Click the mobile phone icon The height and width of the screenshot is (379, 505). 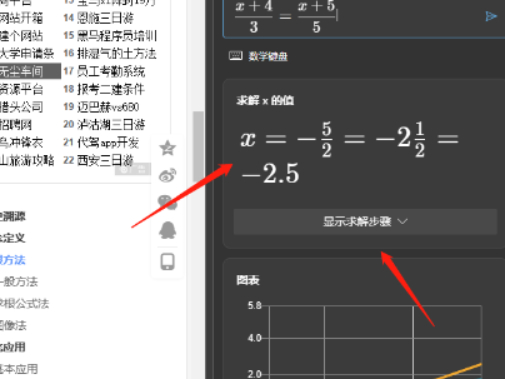(167, 261)
